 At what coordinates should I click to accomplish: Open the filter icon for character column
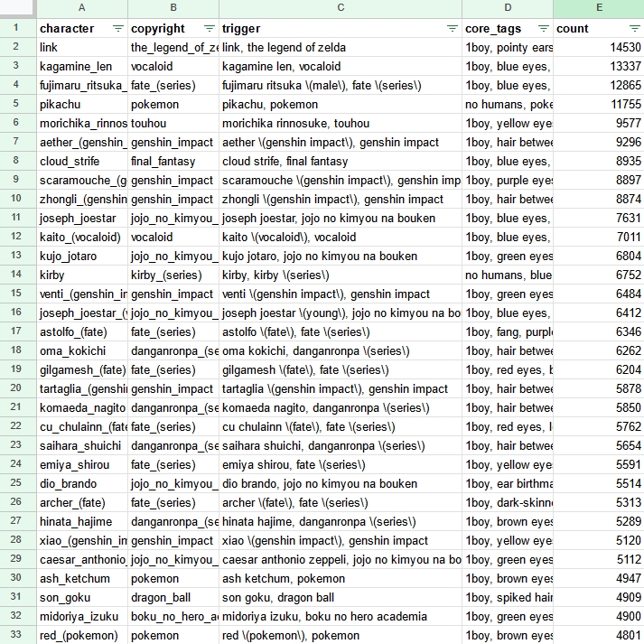pyautogui.click(x=117, y=29)
